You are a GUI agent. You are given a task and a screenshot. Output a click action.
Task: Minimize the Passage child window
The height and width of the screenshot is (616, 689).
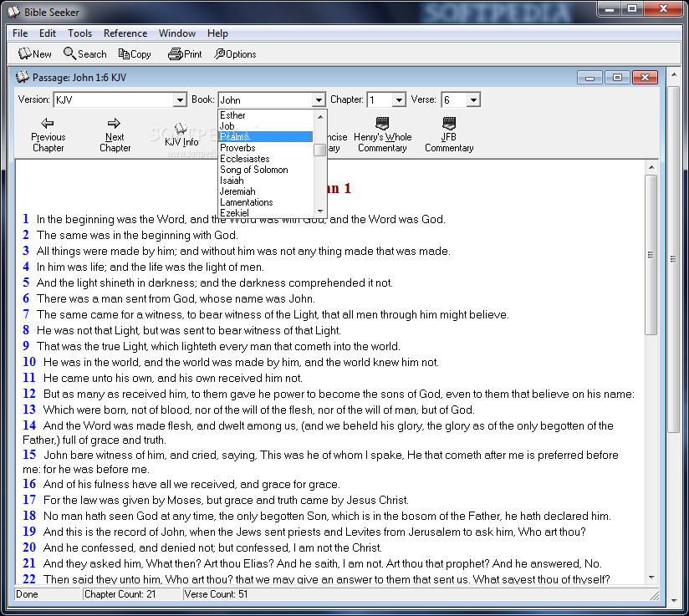pyautogui.click(x=589, y=78)
